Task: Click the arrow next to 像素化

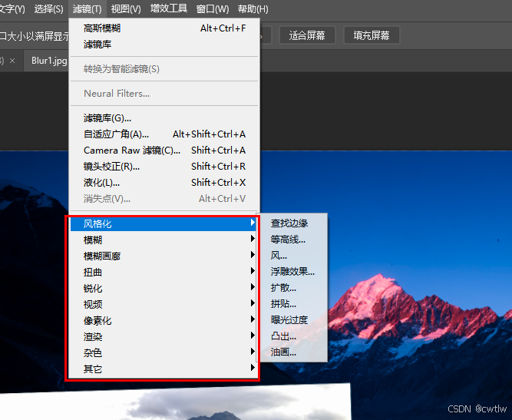Action: [x=253, y=319]
